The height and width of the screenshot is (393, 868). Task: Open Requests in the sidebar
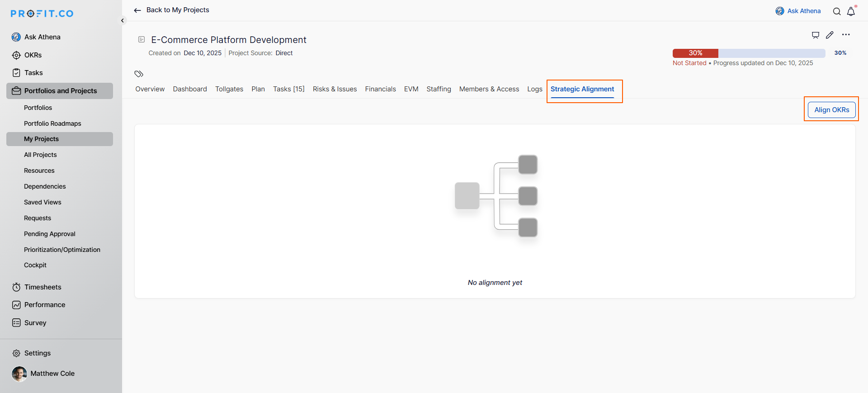point(38,218)
